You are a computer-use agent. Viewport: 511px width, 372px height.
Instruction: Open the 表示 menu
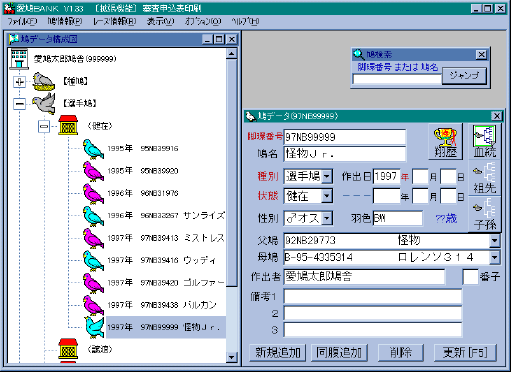[160, 22]
